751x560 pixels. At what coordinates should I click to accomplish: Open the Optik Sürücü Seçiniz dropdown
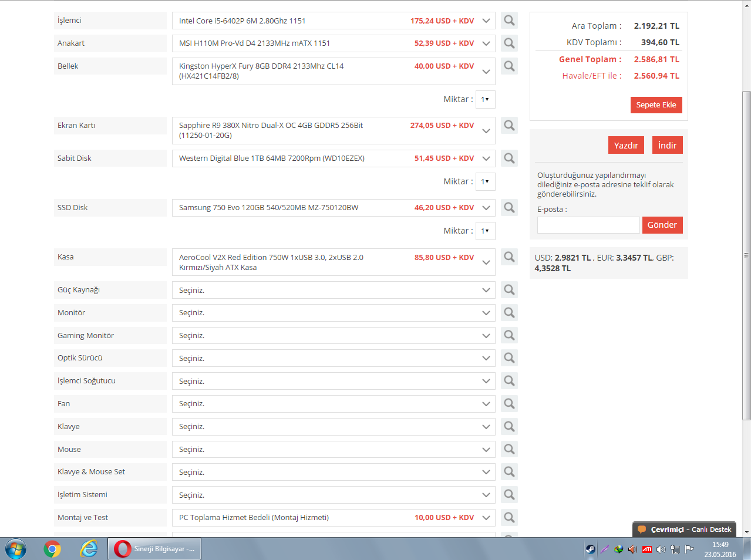(x=334, y=358)
